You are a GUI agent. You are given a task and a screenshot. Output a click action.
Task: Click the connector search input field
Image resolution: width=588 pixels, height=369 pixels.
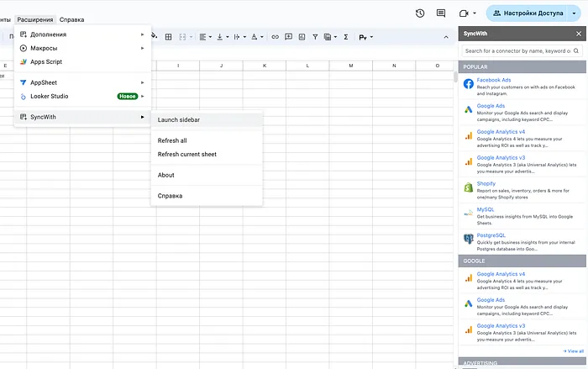pos(522,50)
